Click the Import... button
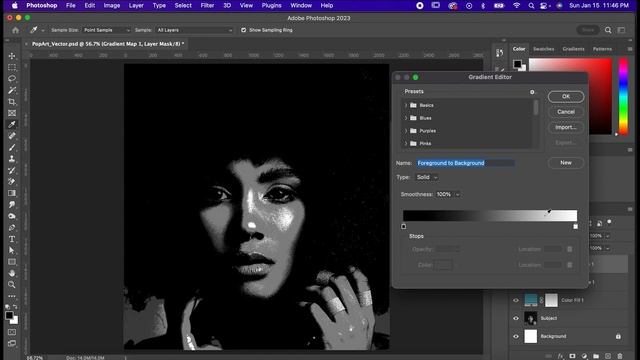Screen dimensions: 640x360 tap(566, 127)
